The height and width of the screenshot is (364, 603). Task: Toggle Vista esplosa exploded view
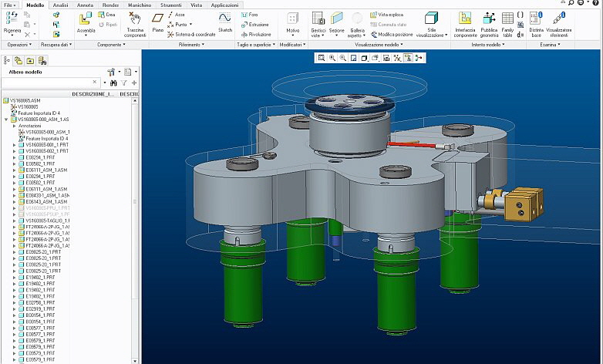click(387, 15)
